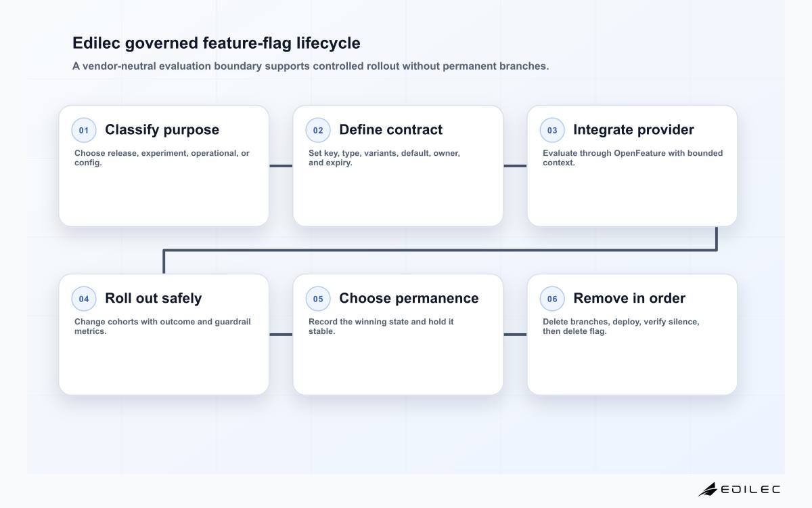The height and width of the screenshot is (508, 812).
Task: Select the 'Roll out safely' heading
Action: tap(153, 298)
